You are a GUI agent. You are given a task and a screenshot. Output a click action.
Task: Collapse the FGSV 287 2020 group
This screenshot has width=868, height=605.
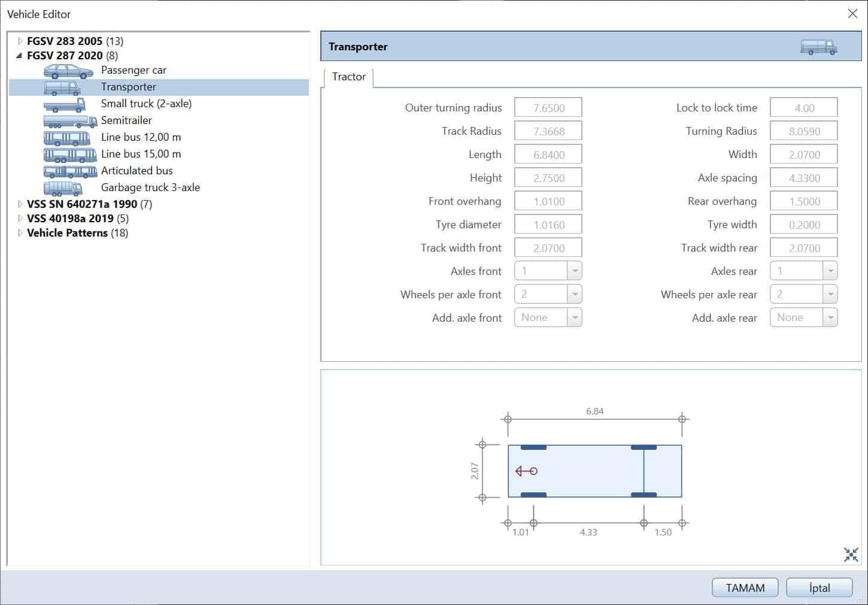(20, 56)
